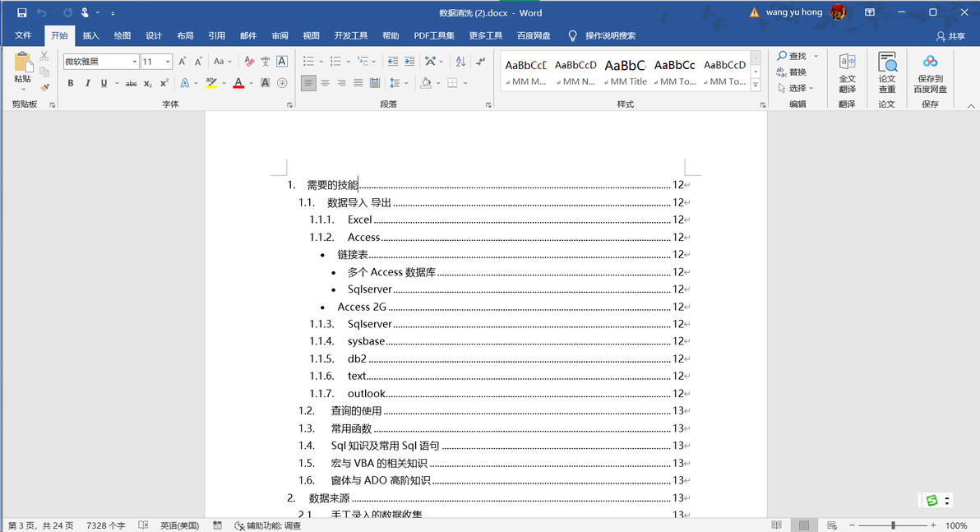Toggle italic formatting

pyautogui.click(x=87, y=83)
